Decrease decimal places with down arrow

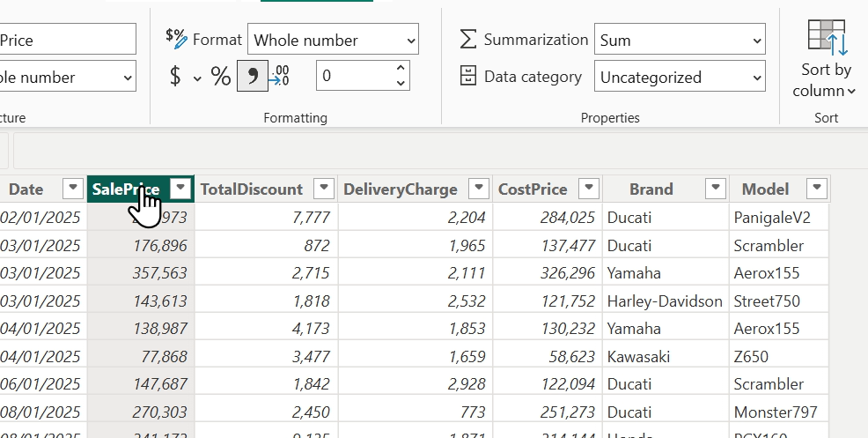point(401,84)
